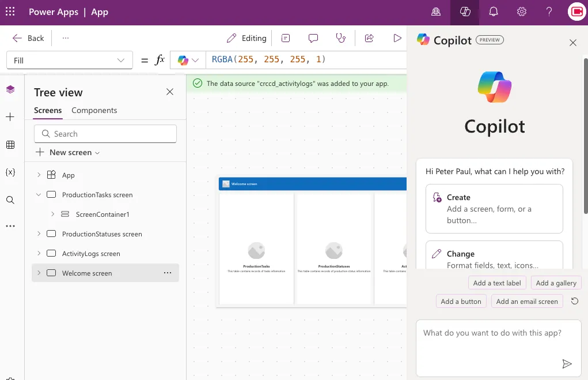Click the Add a gallery suggestion
The image size is (588, 380).
pyautogui.click(x=556, y=283)
